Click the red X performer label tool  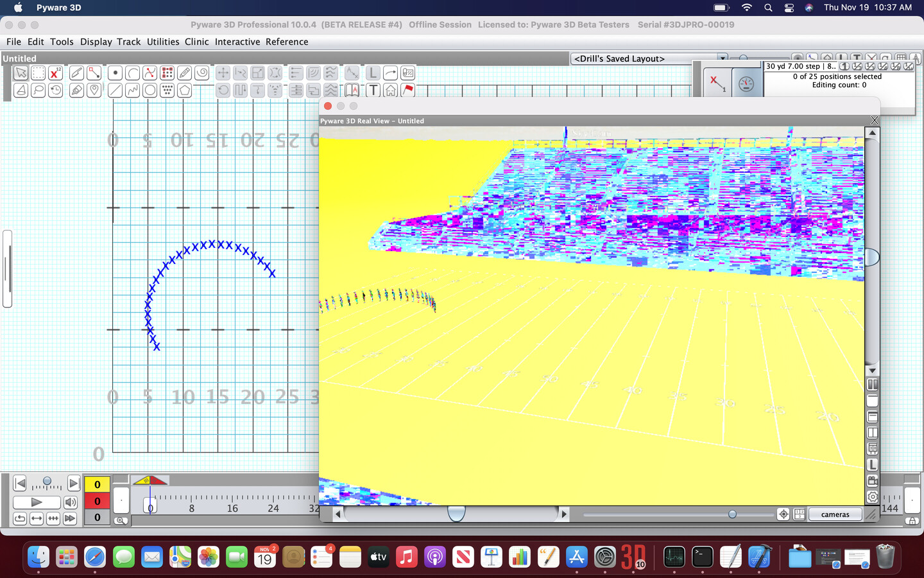tap(55, 73)
